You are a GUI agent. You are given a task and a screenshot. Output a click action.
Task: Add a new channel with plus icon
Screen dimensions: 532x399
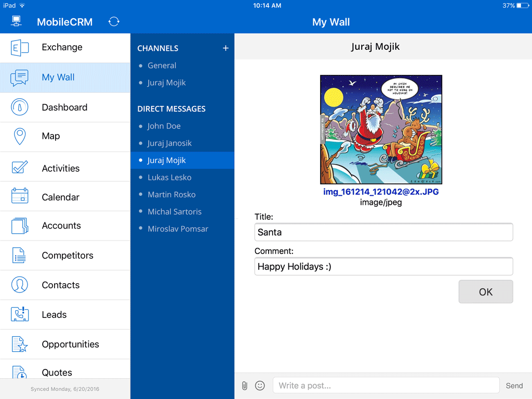[x=225, y=48]
